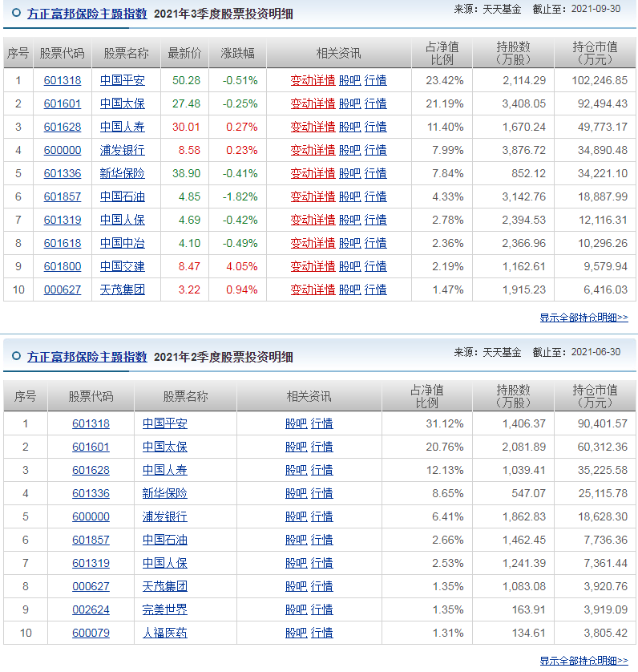Viewport: 638px width, 672px height.
Task: Open stock code 601319 in Q2 table
Action: click(x=91, y=563)
